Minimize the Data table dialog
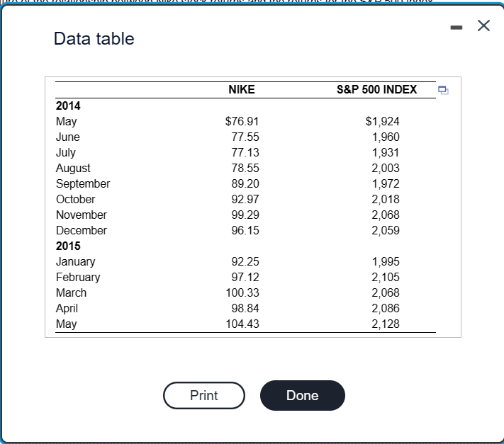 (456, 26)
